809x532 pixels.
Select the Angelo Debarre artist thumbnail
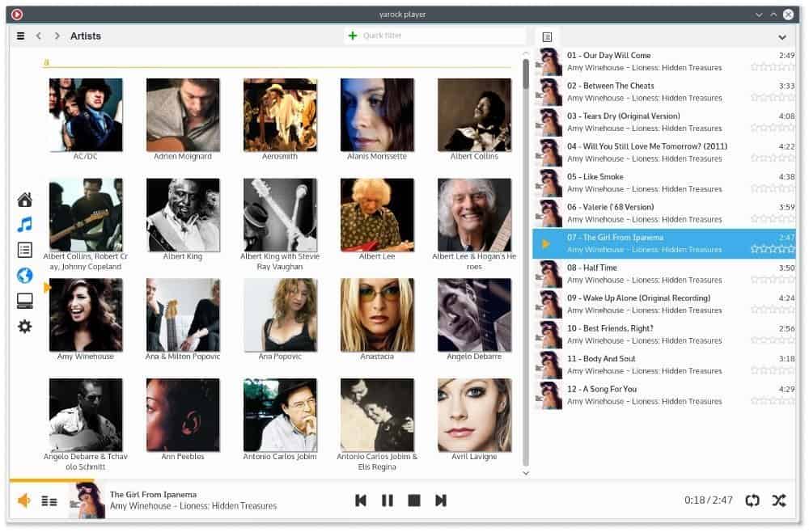[x=474, y=315]
